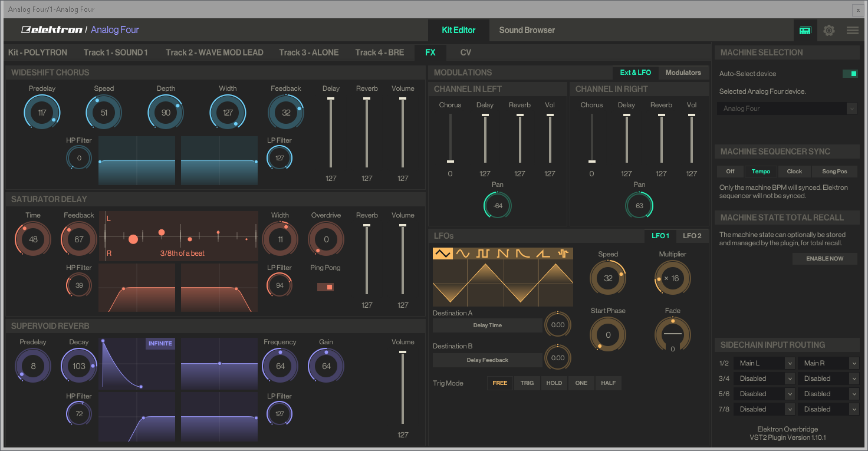
Task: Click the Elektron logo in the header
Action: coord(51,29)
